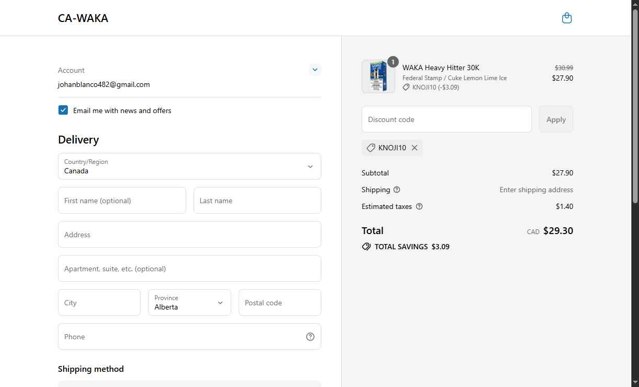Click the KNOJI10 tag icon in chip
Viewport: 639px width, 387px height.
pyautogui.click(x=370, y=148)
